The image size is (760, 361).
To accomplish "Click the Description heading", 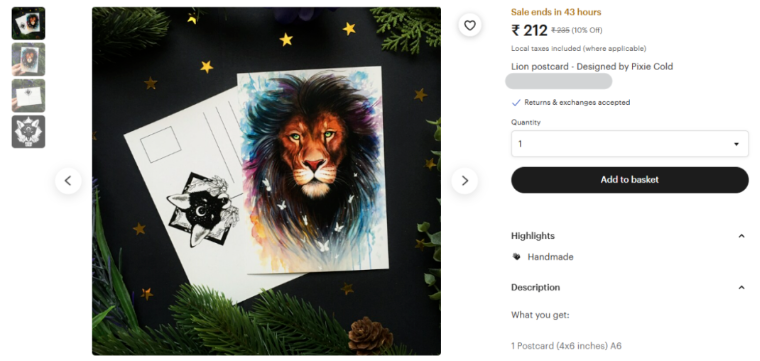I will click(x=535, y=287).
